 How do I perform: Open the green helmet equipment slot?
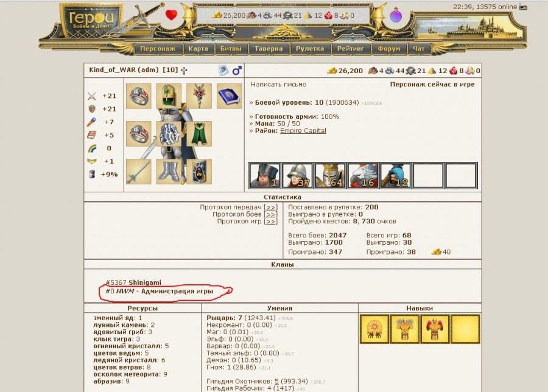[169, 96]
